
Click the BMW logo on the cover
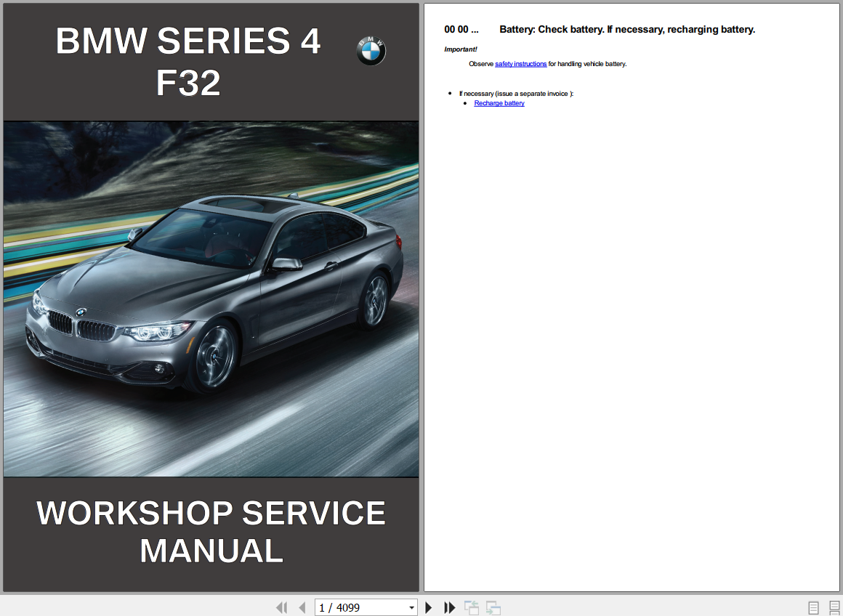pyautogui.click(x=371, y=51)
